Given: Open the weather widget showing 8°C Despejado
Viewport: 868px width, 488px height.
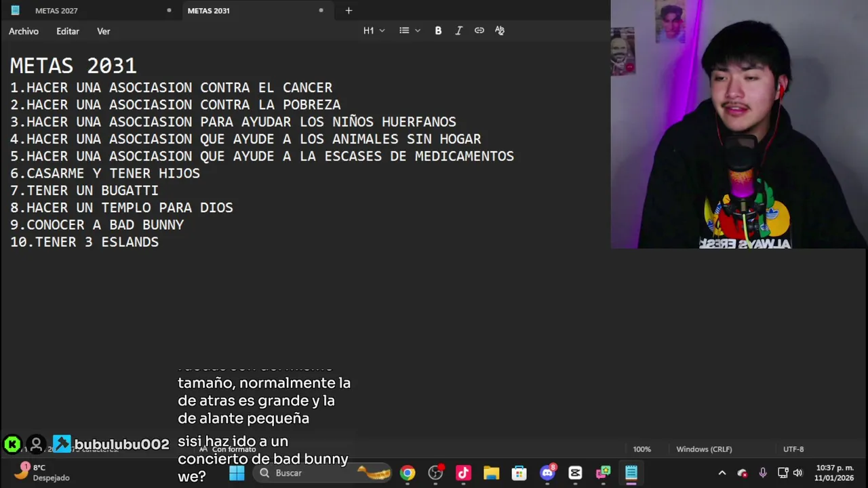Looking at the screenshot, I should click(42, 472).
